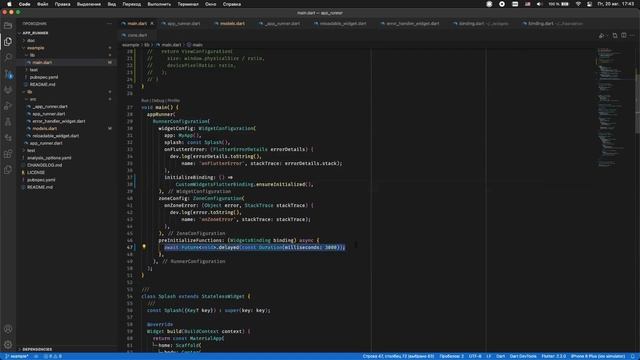Click the Flutter version status item
This screenshot has width=640, height=360.
click(553, 356)
